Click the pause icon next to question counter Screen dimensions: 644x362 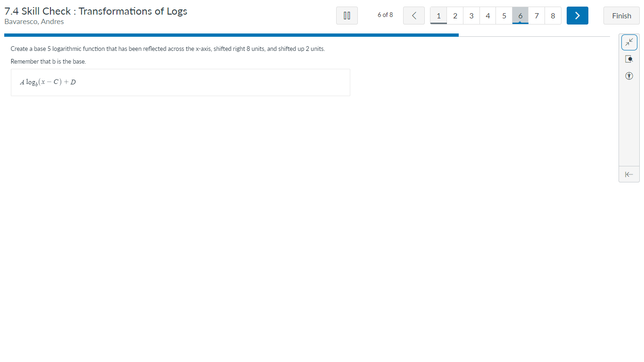click(x=347, y=15)
